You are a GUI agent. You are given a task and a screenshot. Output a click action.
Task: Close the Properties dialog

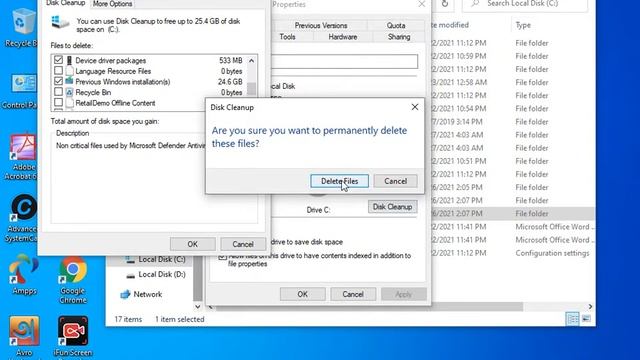(x=422, y=4)
